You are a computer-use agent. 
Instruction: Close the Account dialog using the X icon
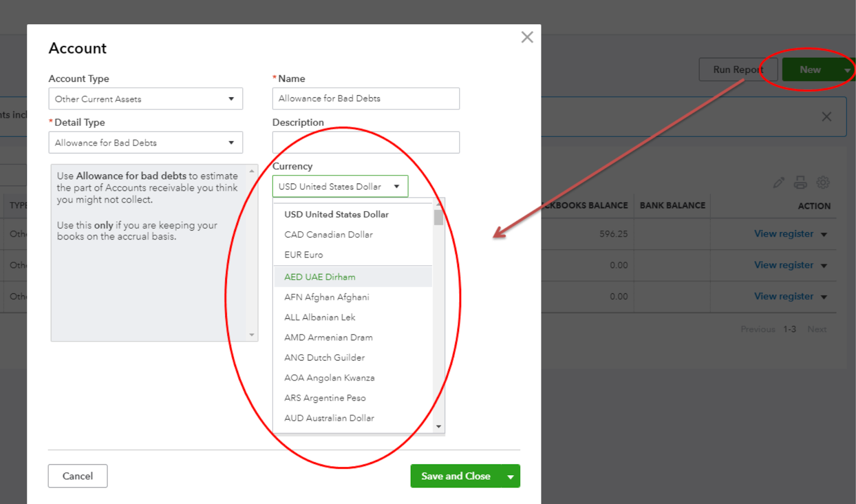[x=527, y=37]
